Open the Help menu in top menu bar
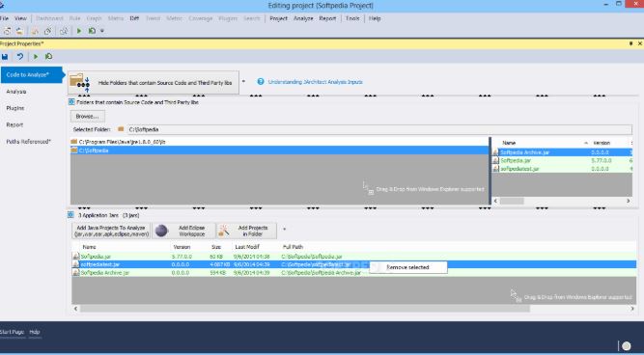The height and width of the screenshot is (355, 644). 375,18
